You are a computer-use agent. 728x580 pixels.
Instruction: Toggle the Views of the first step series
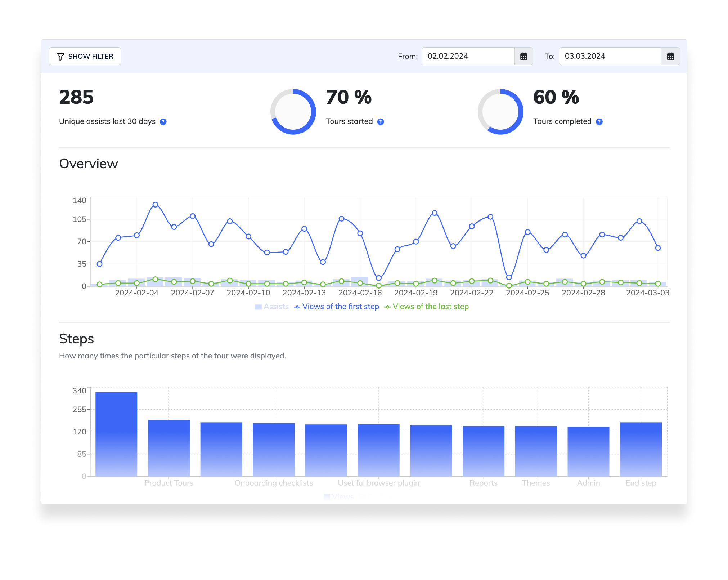(341, 307)
